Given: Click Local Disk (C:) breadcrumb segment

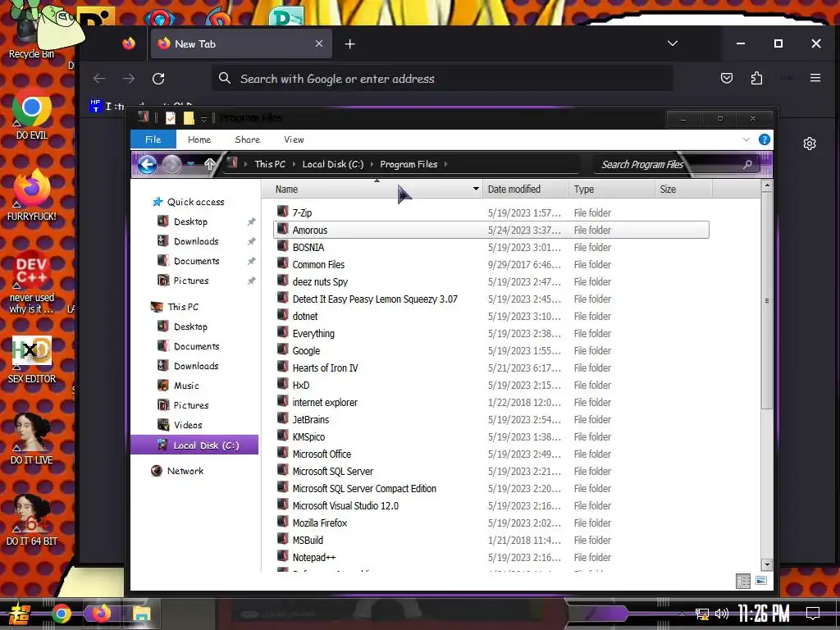Looking at the screenshot, I should tap(333, 164).
